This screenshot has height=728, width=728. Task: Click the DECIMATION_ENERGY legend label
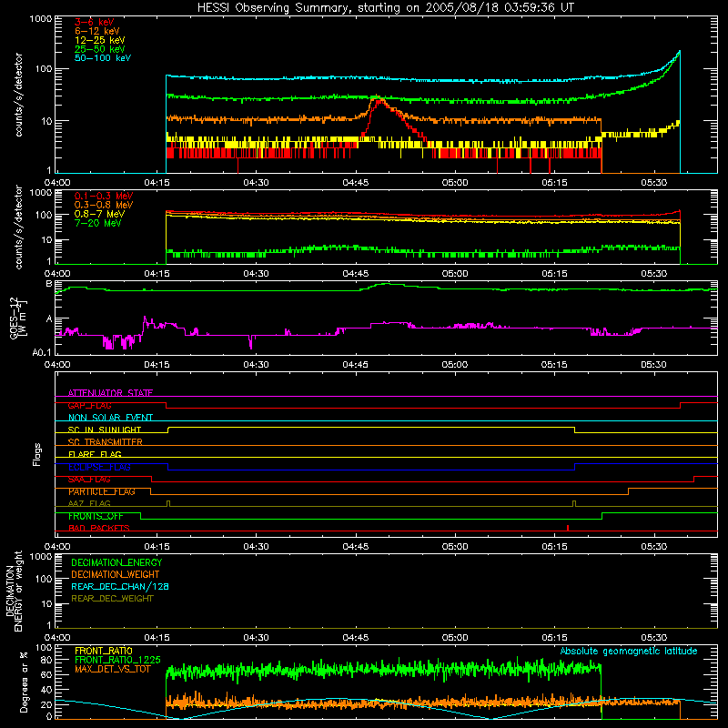(116, 562)
